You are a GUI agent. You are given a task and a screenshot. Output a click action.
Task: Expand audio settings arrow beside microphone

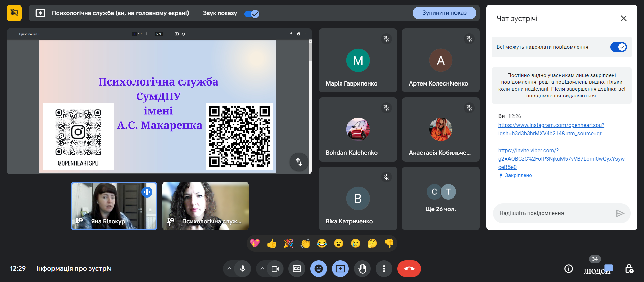229,269
